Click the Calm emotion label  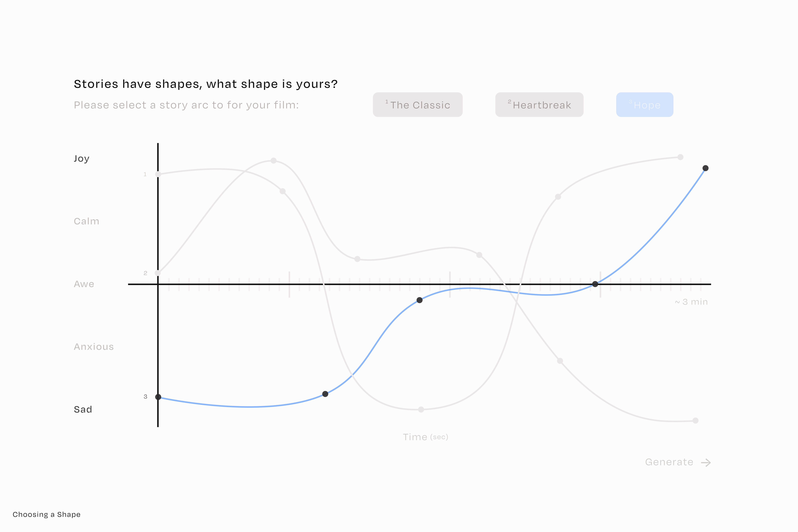pos(87,221)
